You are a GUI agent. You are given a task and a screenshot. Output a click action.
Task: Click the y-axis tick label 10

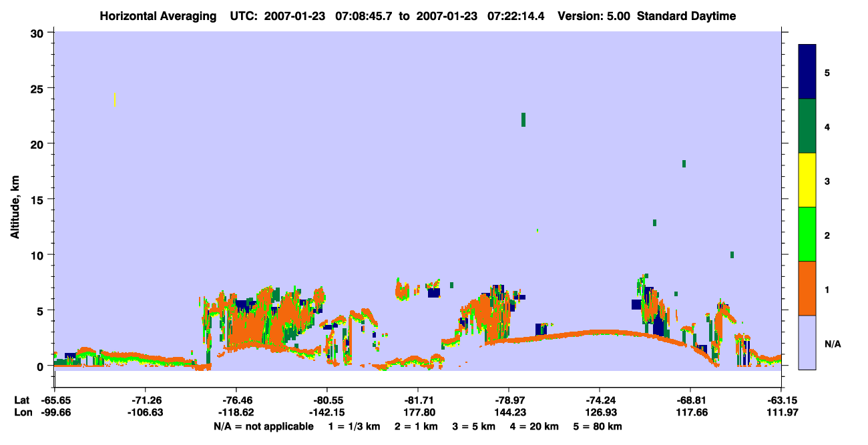point(39,255)
